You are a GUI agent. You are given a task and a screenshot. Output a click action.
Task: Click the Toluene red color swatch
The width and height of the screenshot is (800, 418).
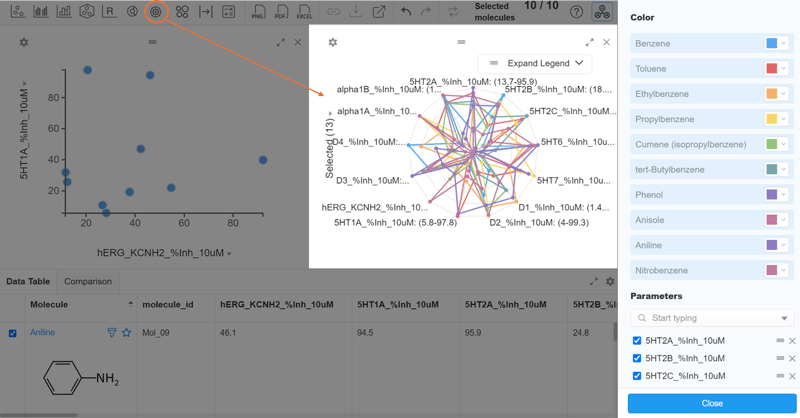point(771,69)
